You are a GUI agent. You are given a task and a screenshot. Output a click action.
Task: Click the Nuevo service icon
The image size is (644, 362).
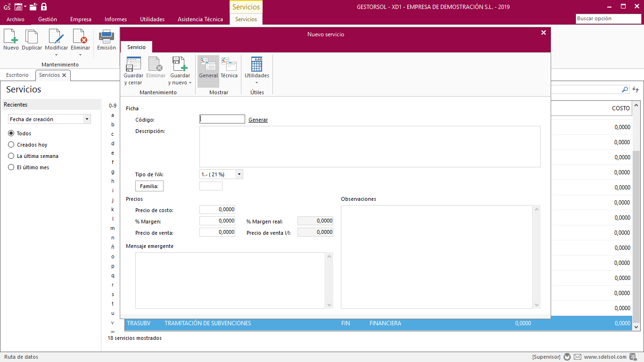[x=11, y=37]
